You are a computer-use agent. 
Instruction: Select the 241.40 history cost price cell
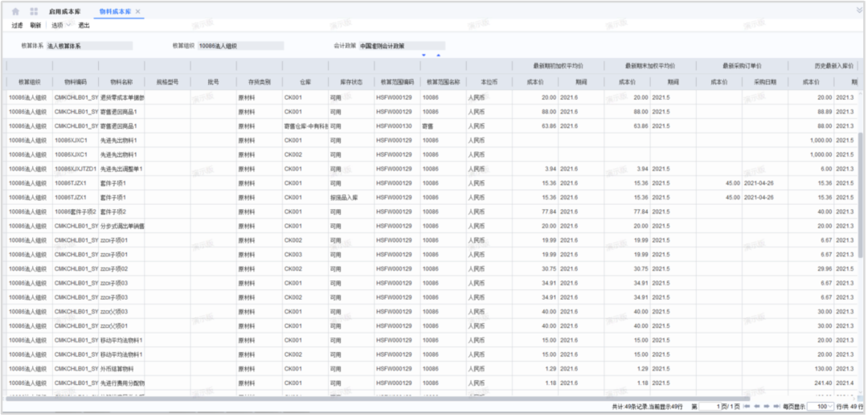[811, 383]
